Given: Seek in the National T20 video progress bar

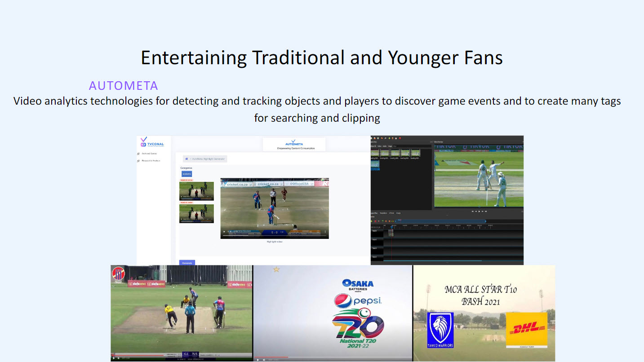Looking at the screenshot, I should pyautogui.click(x=333, y=357).
